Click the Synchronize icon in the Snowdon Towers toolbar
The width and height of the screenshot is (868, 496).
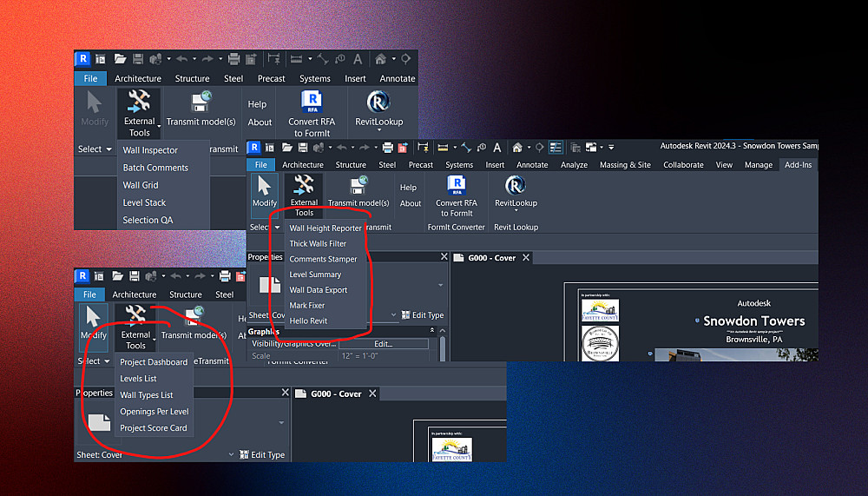tap(319, 148)
